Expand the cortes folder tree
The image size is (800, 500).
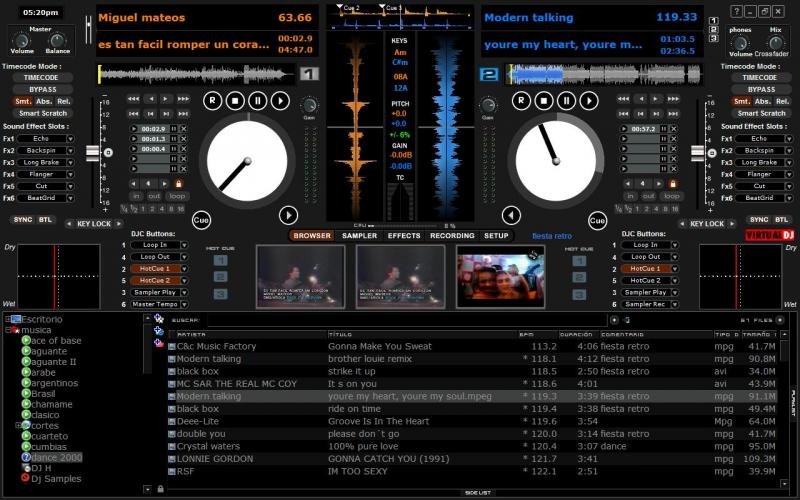(x=18, y=425)
